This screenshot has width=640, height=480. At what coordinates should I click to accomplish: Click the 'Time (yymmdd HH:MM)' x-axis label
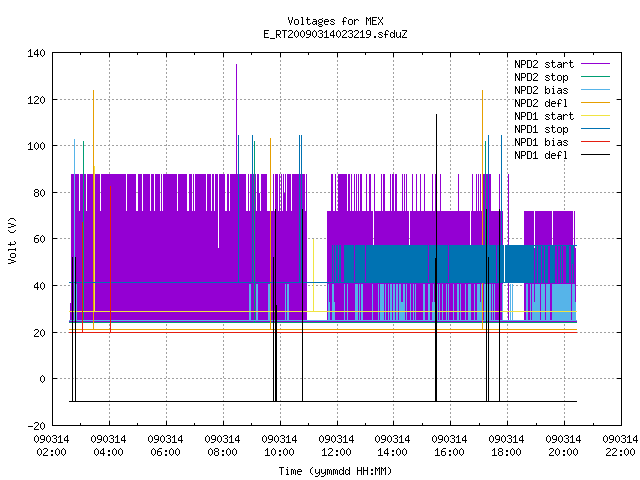point(335,471)
